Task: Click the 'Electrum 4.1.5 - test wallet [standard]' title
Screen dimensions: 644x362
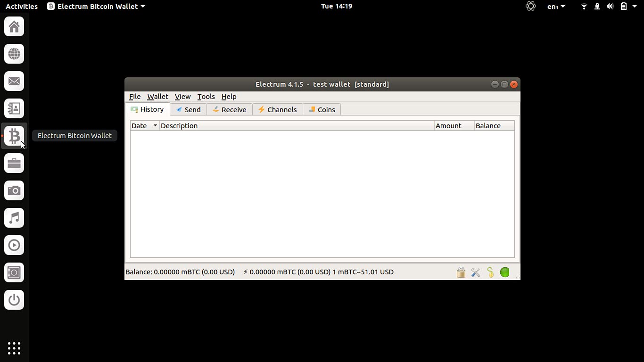Action: (322, 84)
